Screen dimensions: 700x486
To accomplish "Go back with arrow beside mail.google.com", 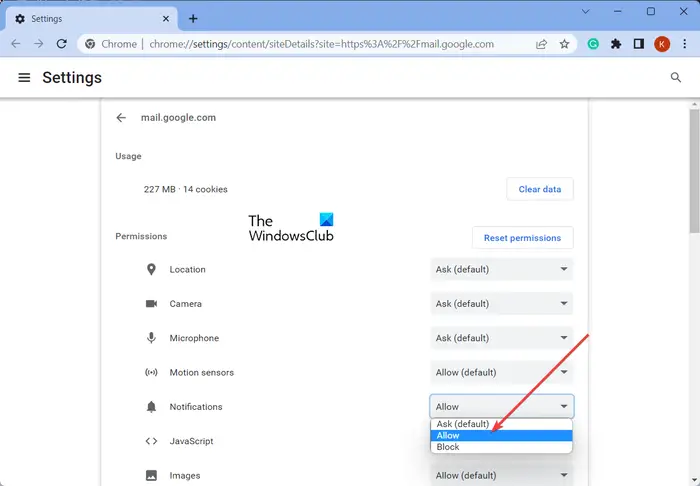I will tap(121, 117).
